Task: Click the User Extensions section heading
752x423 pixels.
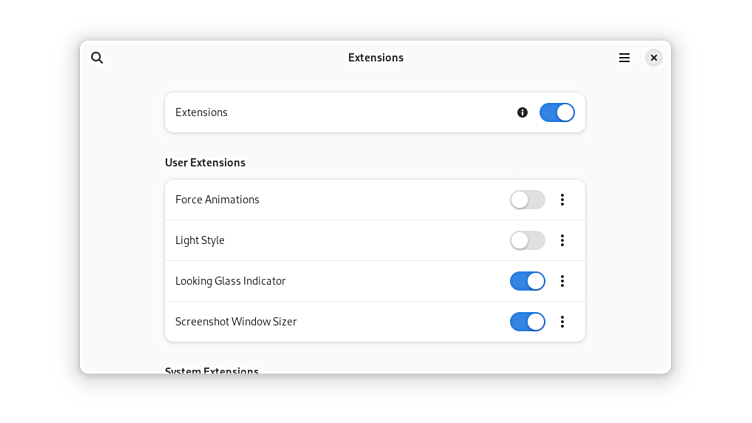Action: [205, 163]
